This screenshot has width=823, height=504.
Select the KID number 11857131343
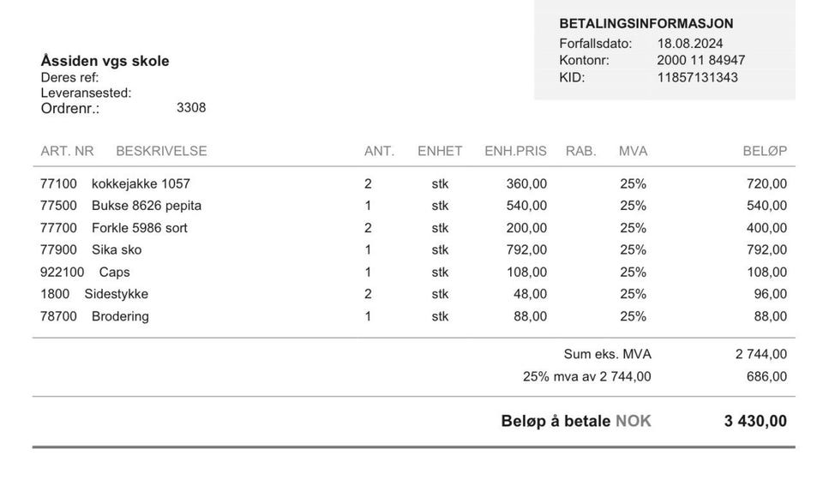click(698, 77)
